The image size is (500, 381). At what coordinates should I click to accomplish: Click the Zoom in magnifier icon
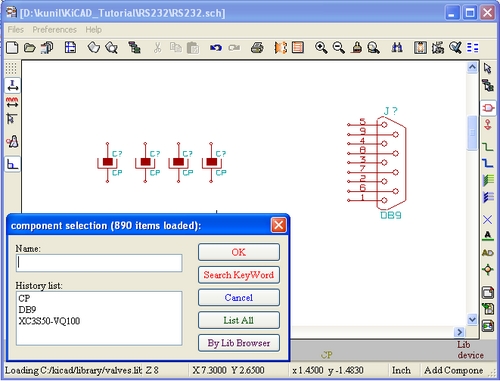tap(321, 48)
